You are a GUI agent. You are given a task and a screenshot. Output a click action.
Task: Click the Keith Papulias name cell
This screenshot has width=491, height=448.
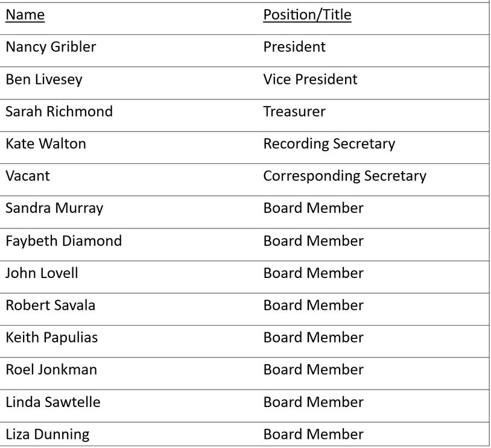pos(51,337)
